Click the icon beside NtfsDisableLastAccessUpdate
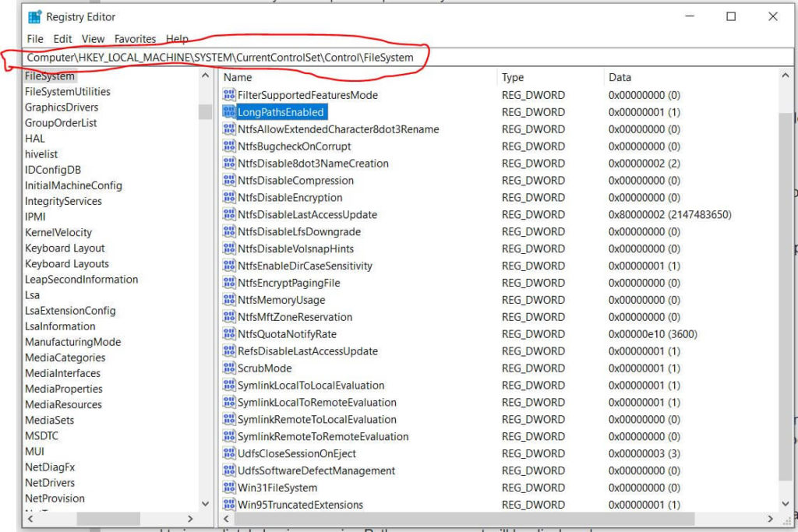Image resolution: width=798 pixels, height=532 pixels. point(229,214)
